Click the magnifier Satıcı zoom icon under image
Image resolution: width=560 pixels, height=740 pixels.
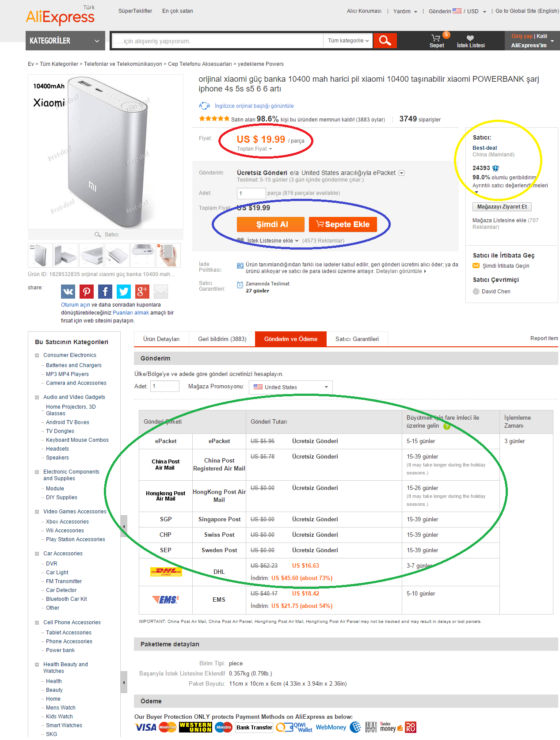point(98,234)
